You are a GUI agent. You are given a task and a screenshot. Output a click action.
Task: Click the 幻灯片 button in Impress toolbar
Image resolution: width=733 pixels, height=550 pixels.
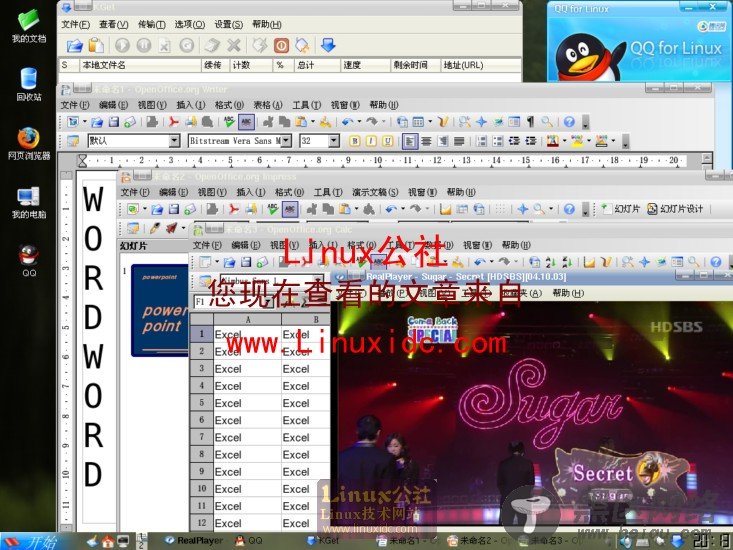coord(621,209)
